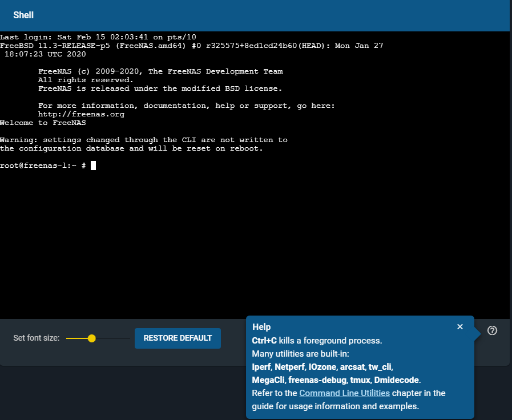
Task: Click the terminal cursor at the prompt
Action: pos(93,165)
